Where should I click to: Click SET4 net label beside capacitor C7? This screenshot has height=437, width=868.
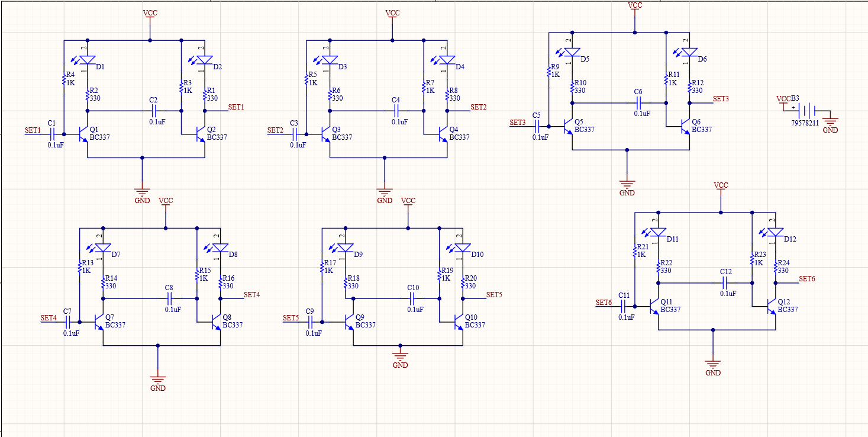click(x=49, y=318)
